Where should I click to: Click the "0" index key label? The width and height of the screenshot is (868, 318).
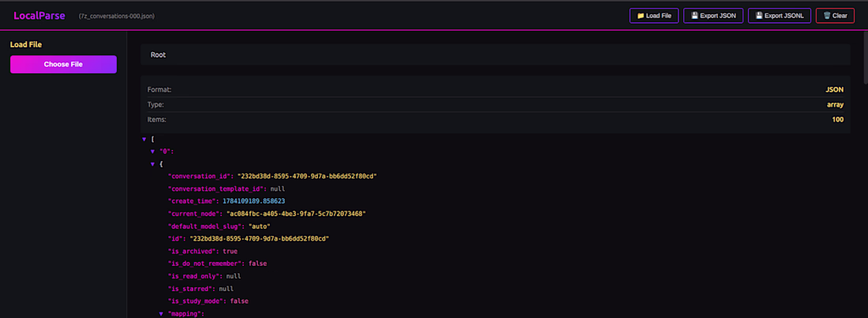pyautogui.click(x=166, y=152)
